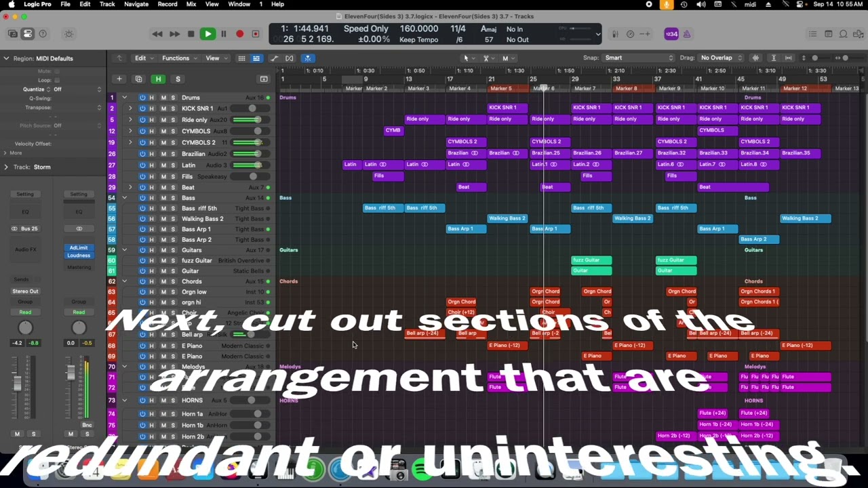Toggle the Catch Playhead button
The height and width of the screenshot is (488, 868).
pos(308,58)
